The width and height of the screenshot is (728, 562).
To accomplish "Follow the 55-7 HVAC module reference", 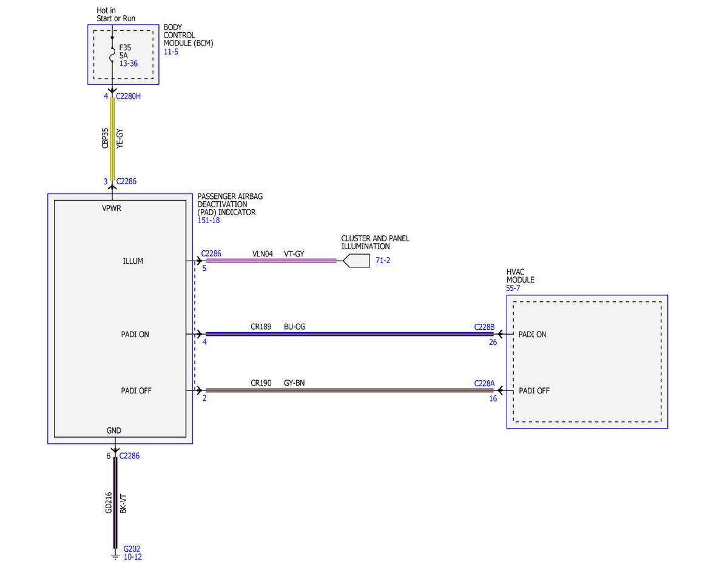I will click(513, 288).
